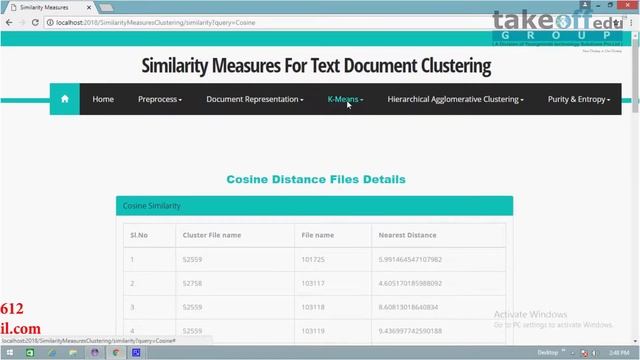Image resolution: width=640 pixels, height=360 pixels.
Task: Click file name cell 103117
Action: [313, 283]
